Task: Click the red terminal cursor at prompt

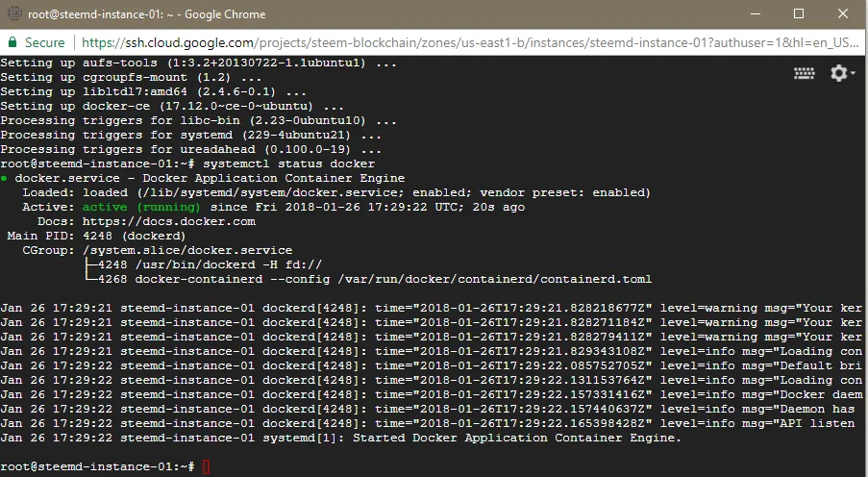Action: [x=207, y=467]
